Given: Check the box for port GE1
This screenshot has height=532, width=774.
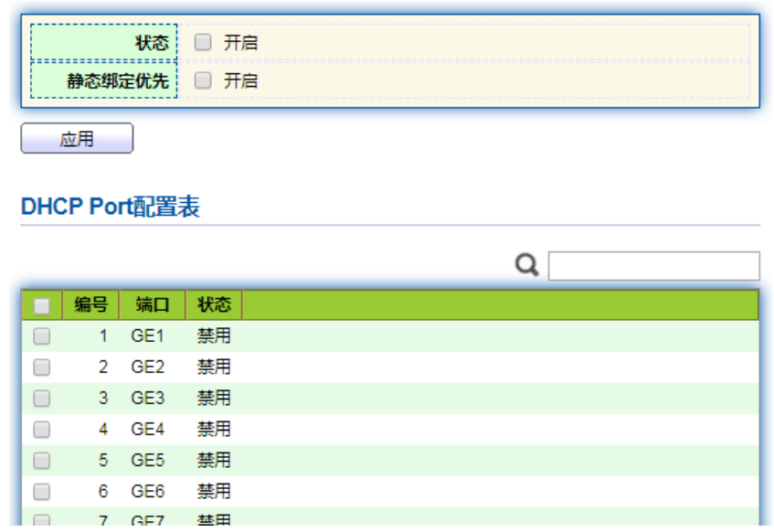Looking at the screenshot, I should point(41,336).
